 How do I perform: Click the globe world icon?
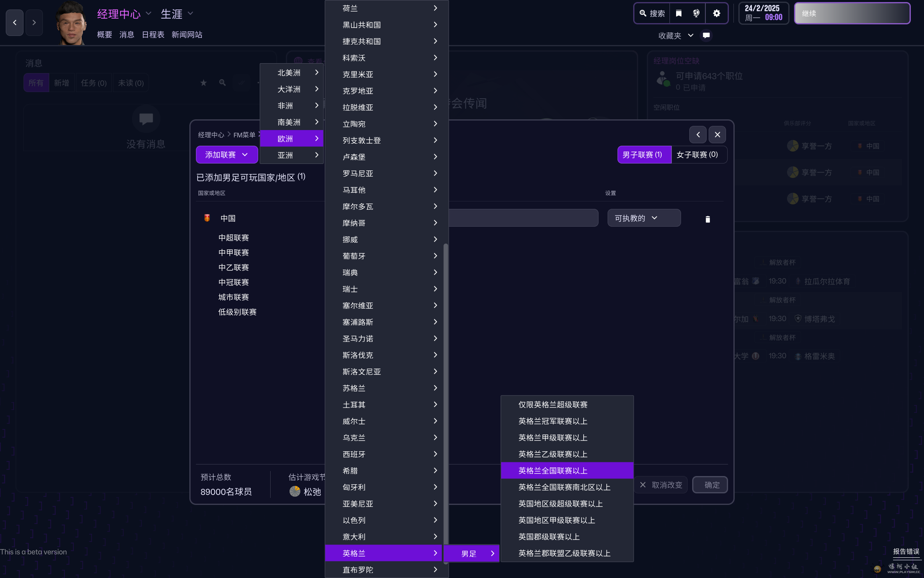(x=696, y=14)
